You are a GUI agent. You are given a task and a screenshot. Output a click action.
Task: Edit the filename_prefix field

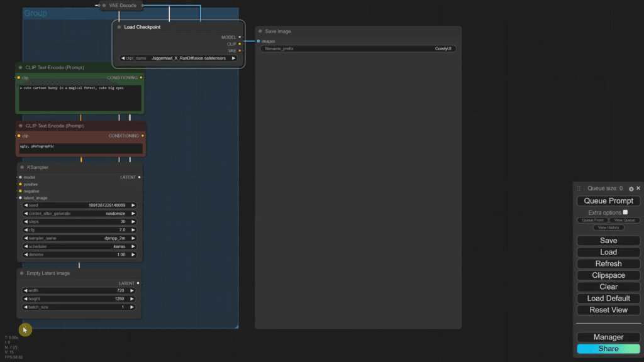coord(358,48)
